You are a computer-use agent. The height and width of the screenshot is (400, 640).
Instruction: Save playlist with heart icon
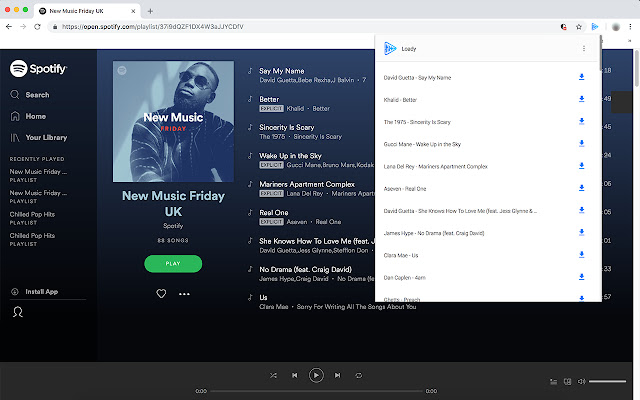[161, 293]
